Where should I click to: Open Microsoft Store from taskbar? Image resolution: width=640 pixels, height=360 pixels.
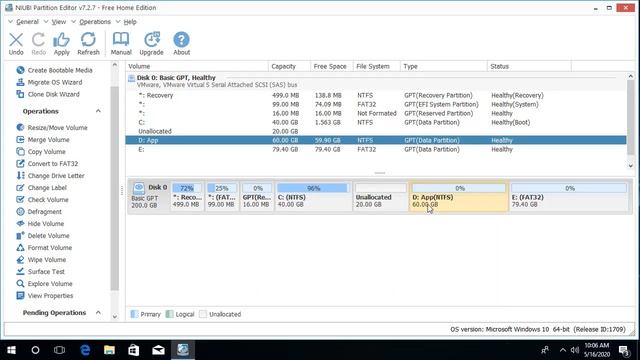point(134,350)
